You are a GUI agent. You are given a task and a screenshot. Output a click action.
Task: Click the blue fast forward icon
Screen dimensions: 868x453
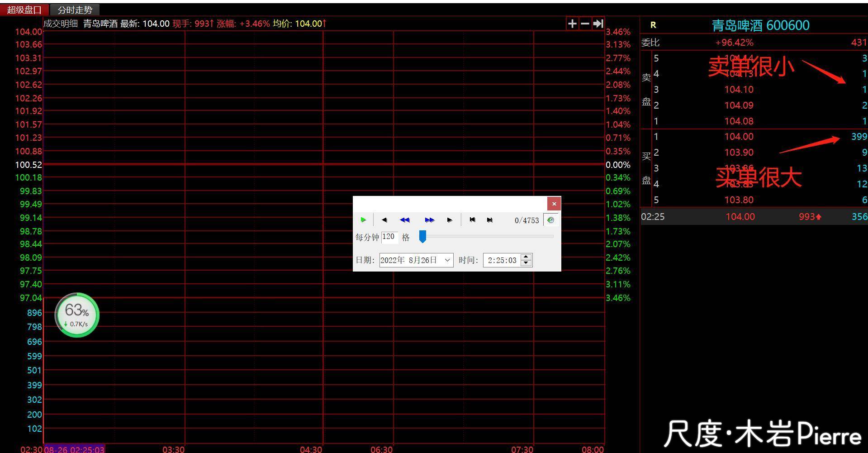[429, 220]
